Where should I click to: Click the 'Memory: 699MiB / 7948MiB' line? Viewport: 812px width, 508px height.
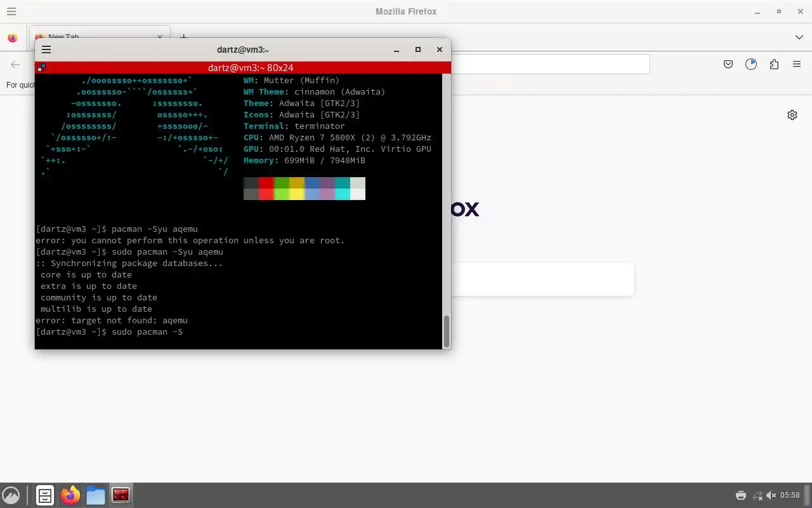tap(304, 161)
